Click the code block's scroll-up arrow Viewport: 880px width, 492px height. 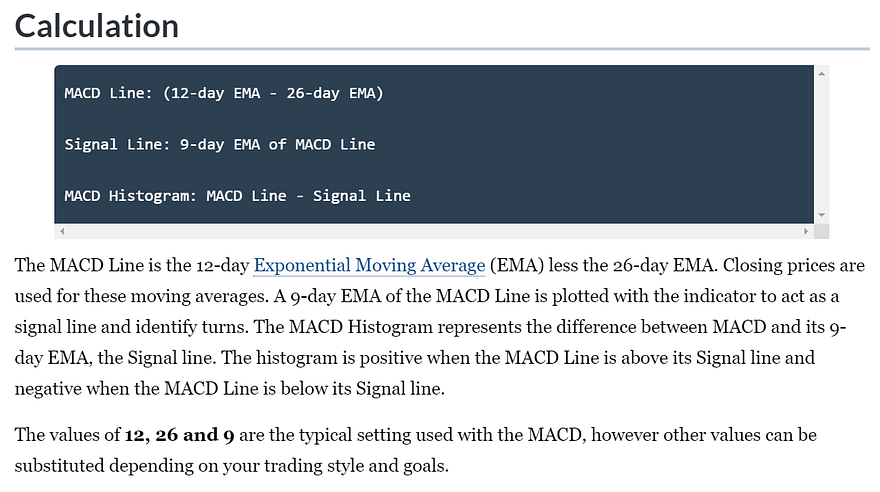822,74
